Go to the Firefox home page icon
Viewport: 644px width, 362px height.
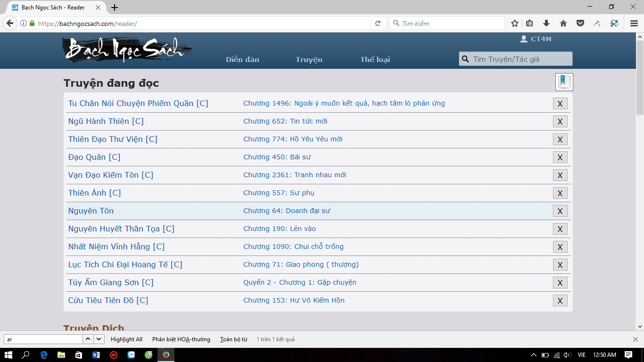[x=563, y=24]
